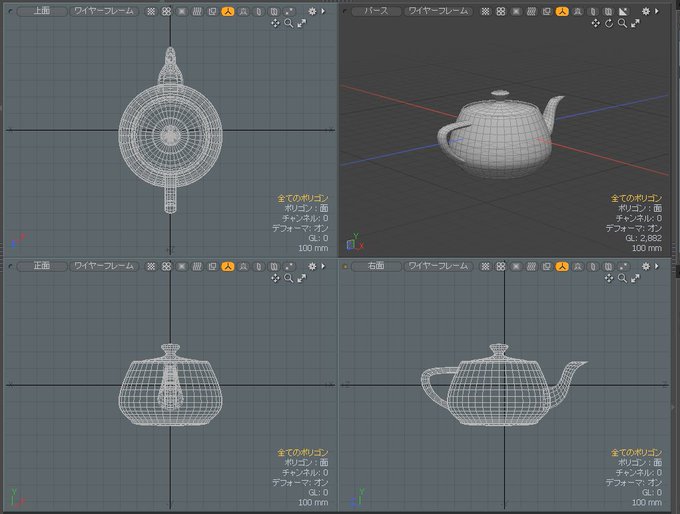Click the pan view icon in 上面 viewport
680x514 pixels.
click(x=275, y=23)
